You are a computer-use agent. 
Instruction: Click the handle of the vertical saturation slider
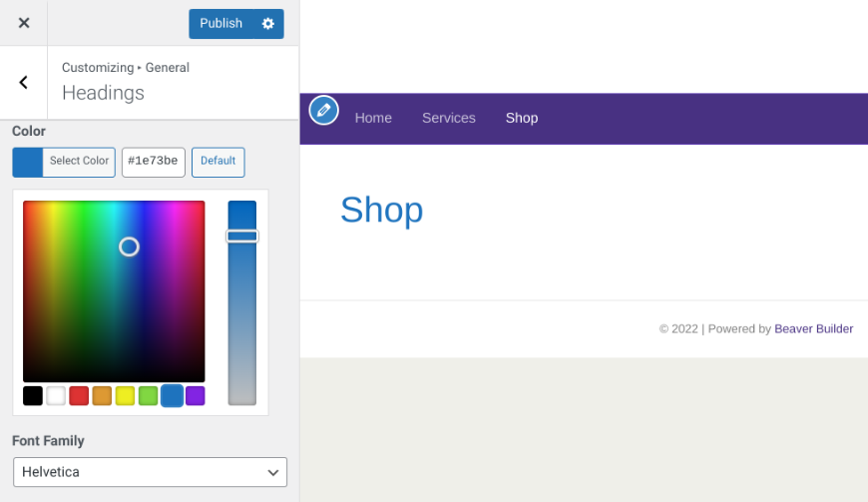pos(242,237)
